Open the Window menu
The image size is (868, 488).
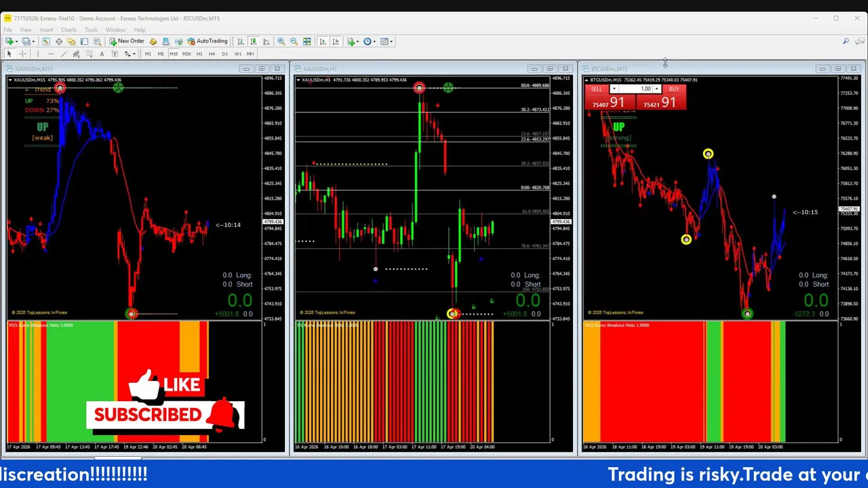[115, 30]
